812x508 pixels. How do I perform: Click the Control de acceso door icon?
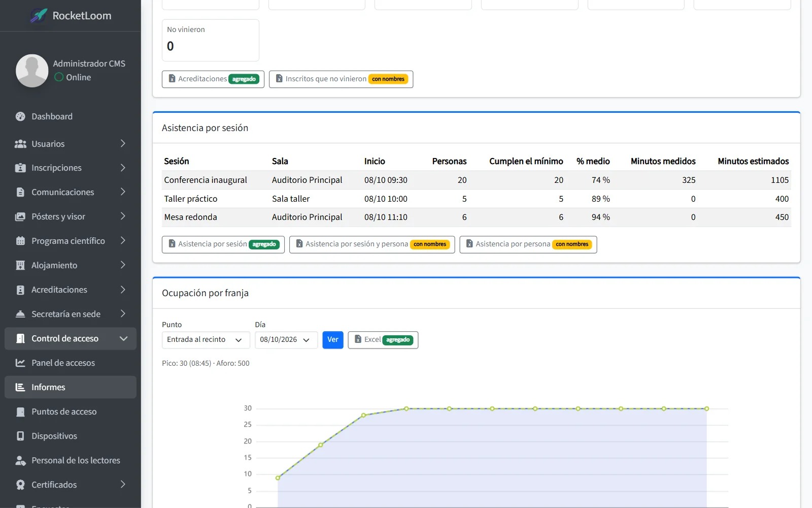click(x=20, y=338)
